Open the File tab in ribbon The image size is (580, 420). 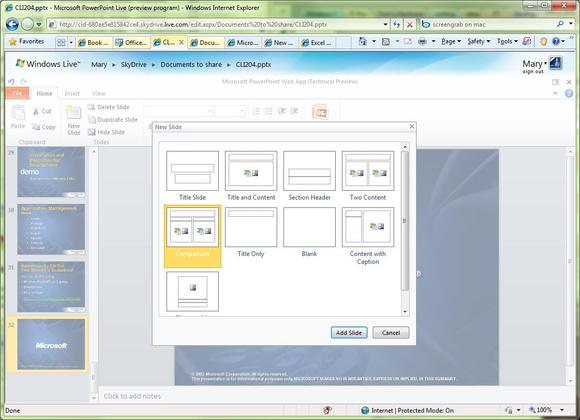click(x=17, y=93)
